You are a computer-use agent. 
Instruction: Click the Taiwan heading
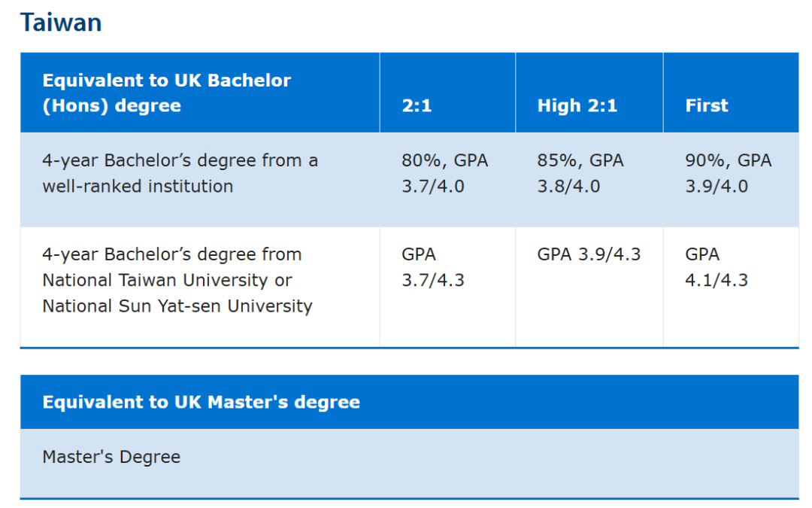click(61, 23)
